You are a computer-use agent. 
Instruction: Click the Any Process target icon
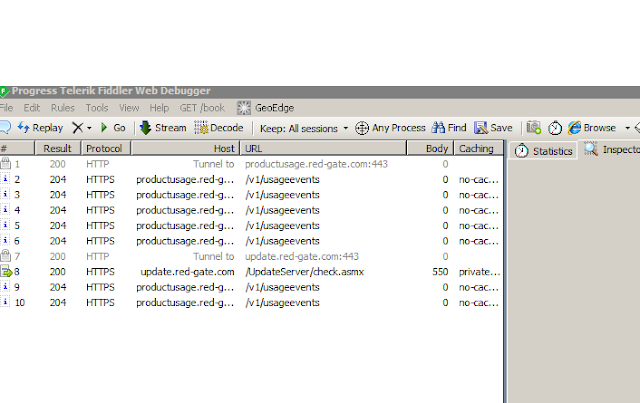pos(362,128)
